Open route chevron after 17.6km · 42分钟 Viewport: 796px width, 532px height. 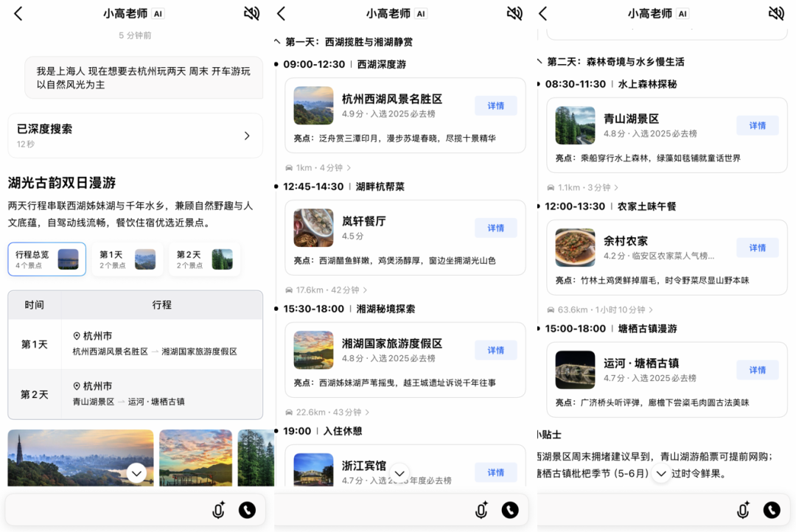click(365, 290)
